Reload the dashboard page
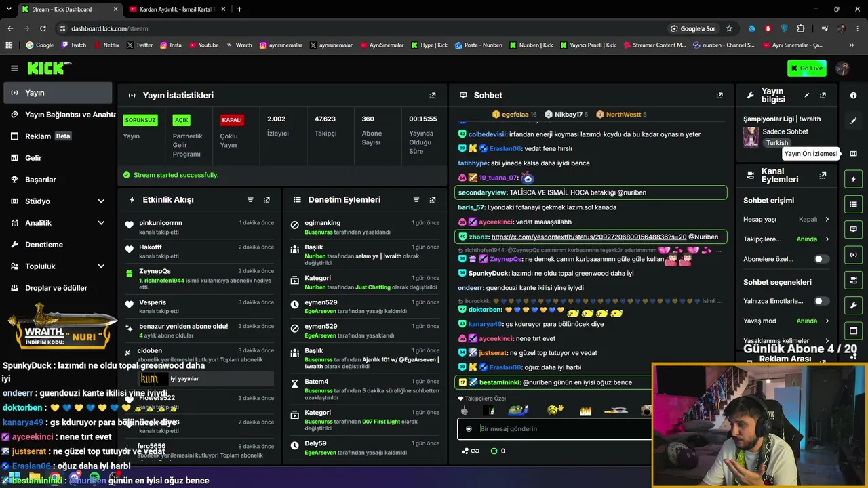The width and height of the screenshot is (868, 488). (x=43, y=28)
